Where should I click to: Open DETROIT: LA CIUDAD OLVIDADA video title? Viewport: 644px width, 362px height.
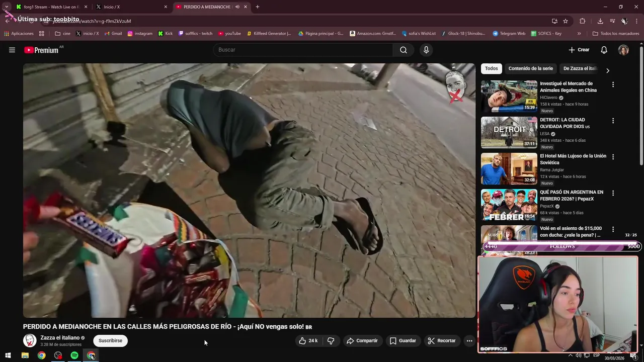coord(565,123)
